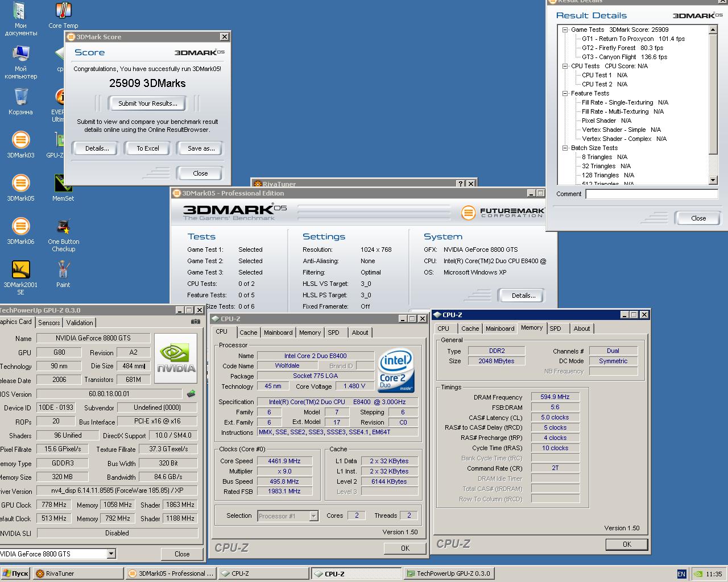This screenshot has height=582, width=728.
Task: Click the Intel Core 2 Duo logo
Action: (396, 372)
